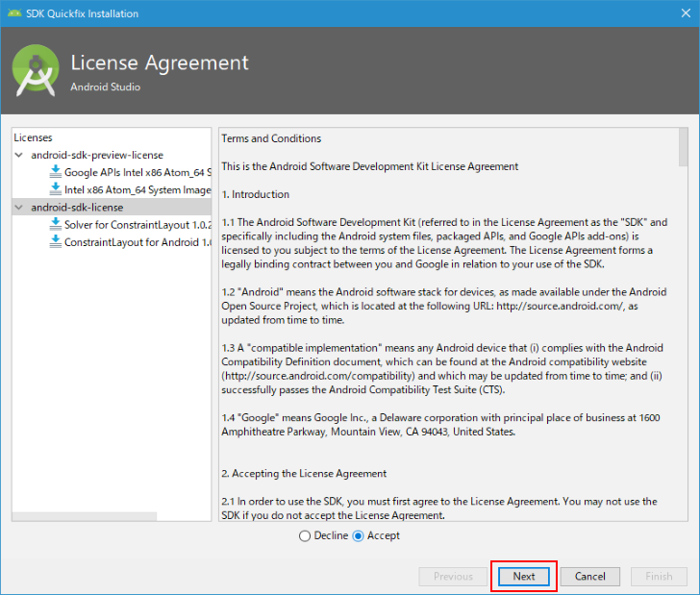Close the SDK Quickfix Installation dialog
Viewport: 700px width, 595px height.
686,13
